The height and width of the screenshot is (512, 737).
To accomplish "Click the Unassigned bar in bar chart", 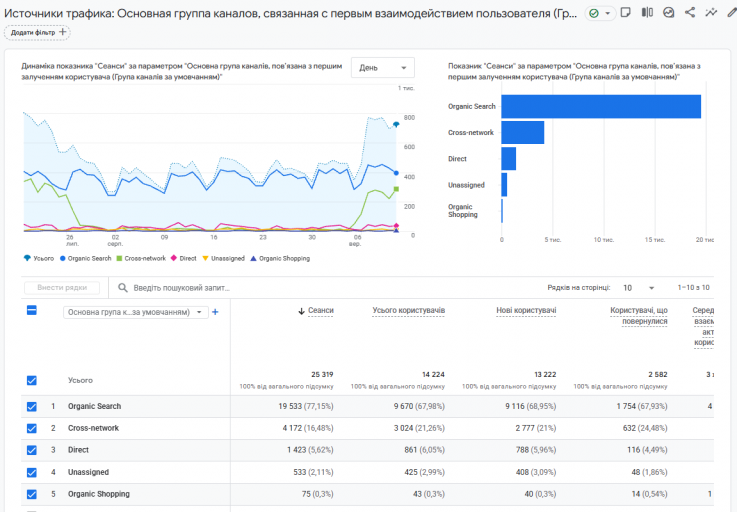I will point(504,185).
